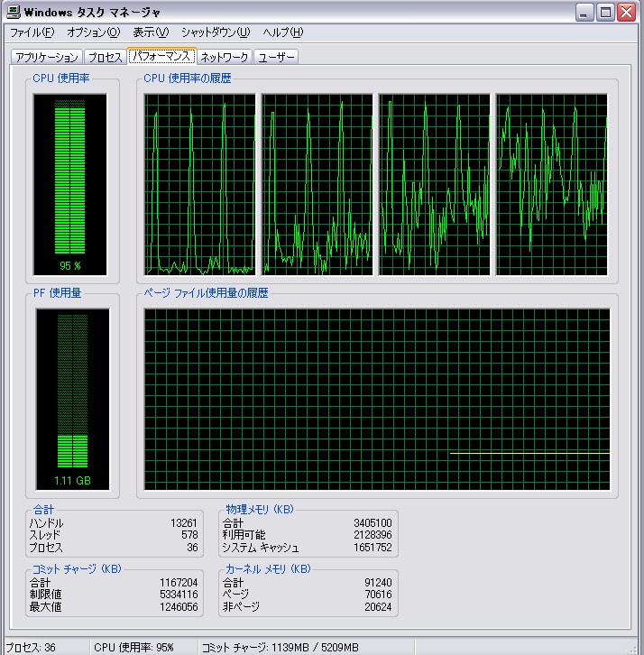Switch to the ユーザー tab
The image size is (644, 655).
276,57
